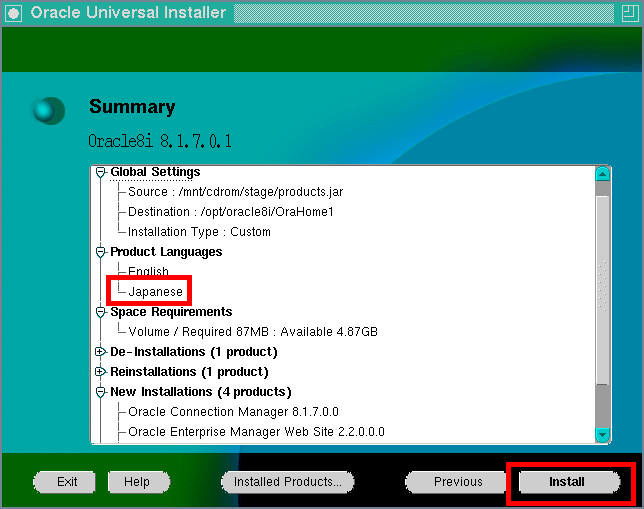The width and height of the screenshot is (644, 509).
Task: Select the Destination OraHome1 row
Action: (x=230, y=212)
